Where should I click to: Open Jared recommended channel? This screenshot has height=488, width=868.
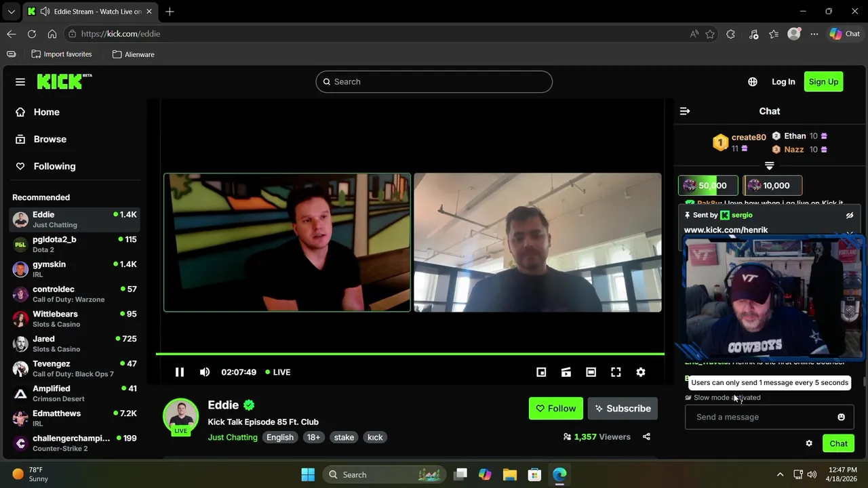click(x=75, y=344)
